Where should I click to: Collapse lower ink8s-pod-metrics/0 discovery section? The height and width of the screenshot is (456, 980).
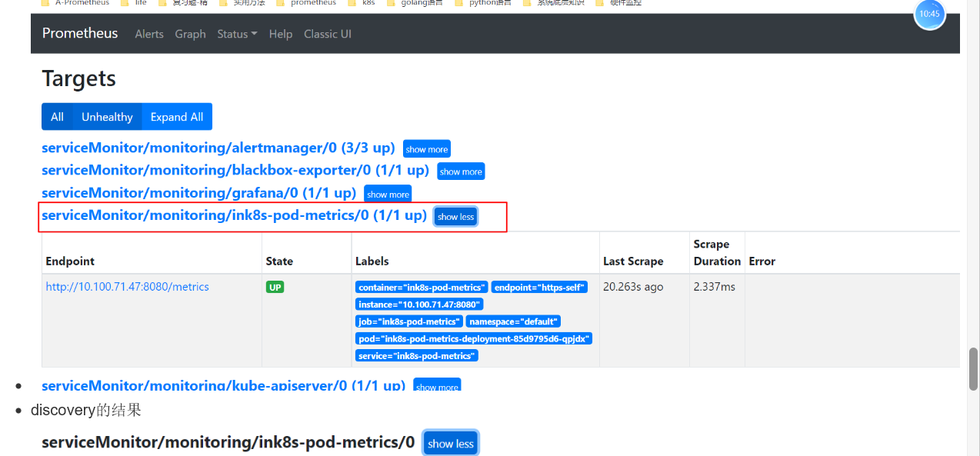[x=451, y=444]
